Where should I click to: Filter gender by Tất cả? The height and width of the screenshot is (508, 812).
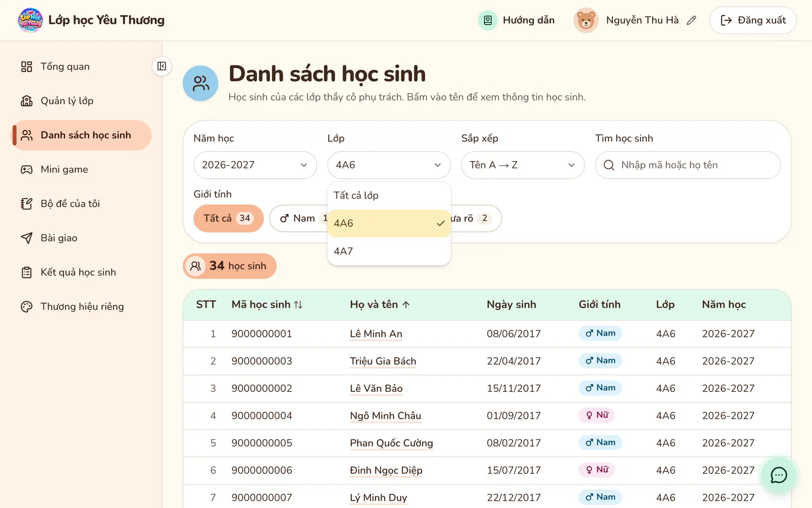click(x=228, y=218)
